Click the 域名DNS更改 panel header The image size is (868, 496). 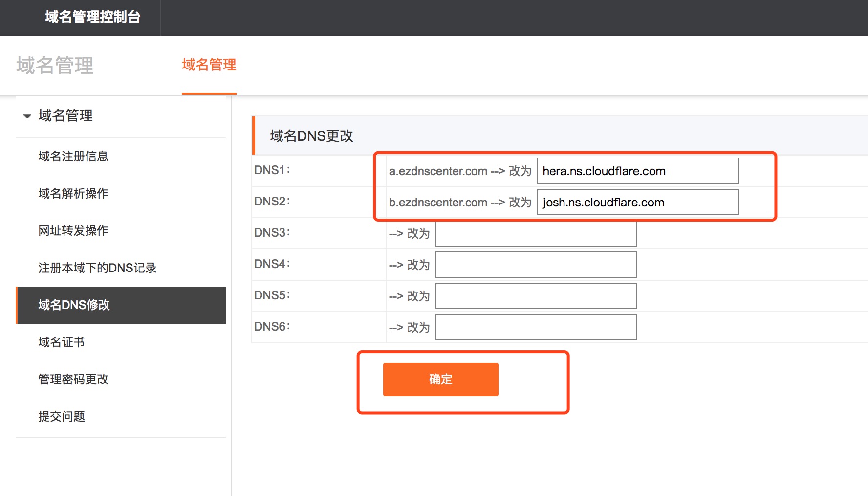(312, 136)
